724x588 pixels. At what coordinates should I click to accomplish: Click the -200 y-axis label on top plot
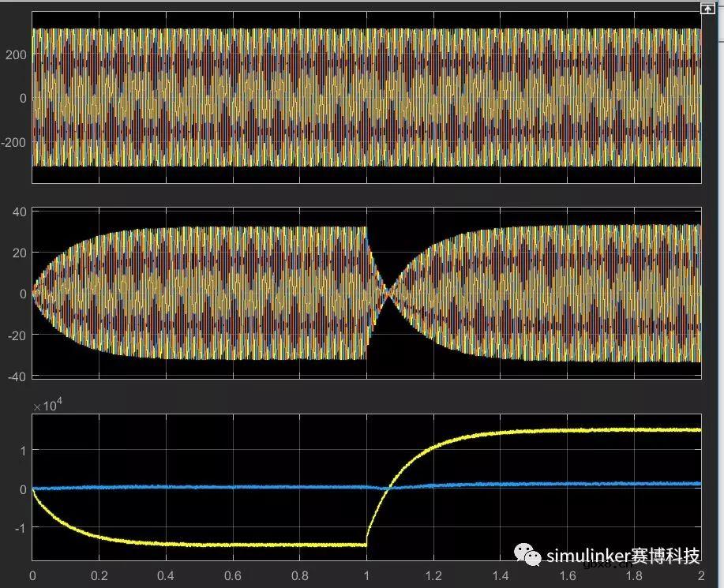[x=15, y=142]
